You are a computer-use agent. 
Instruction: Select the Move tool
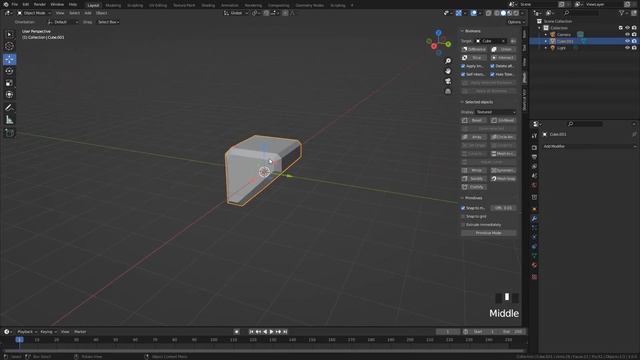click(x=9, y=59)
